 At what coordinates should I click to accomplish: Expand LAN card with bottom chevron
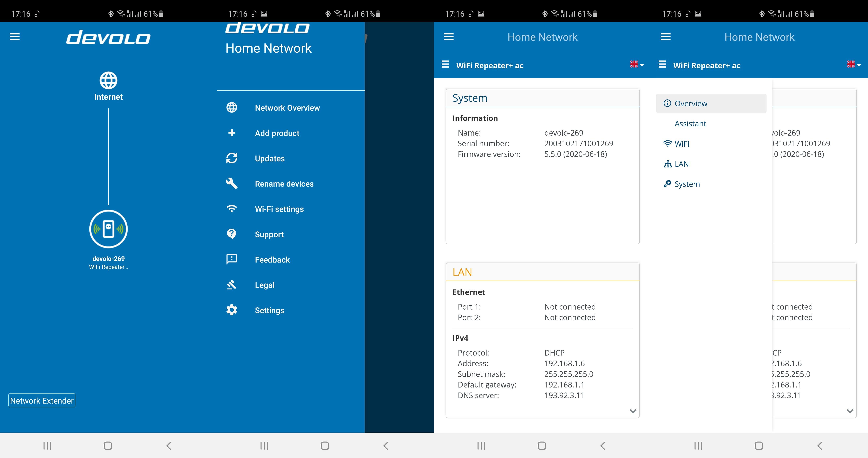coord(633,411)
